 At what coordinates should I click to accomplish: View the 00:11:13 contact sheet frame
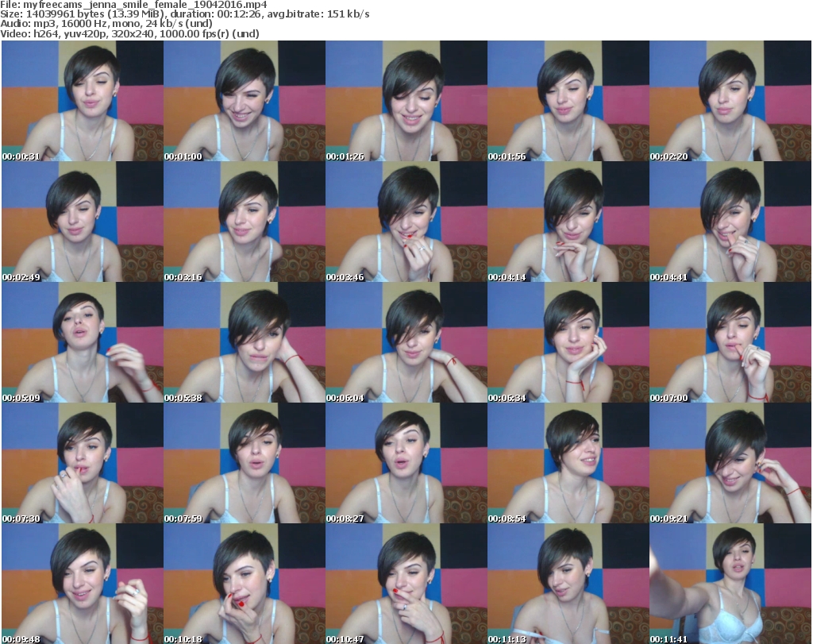(568, 584)
